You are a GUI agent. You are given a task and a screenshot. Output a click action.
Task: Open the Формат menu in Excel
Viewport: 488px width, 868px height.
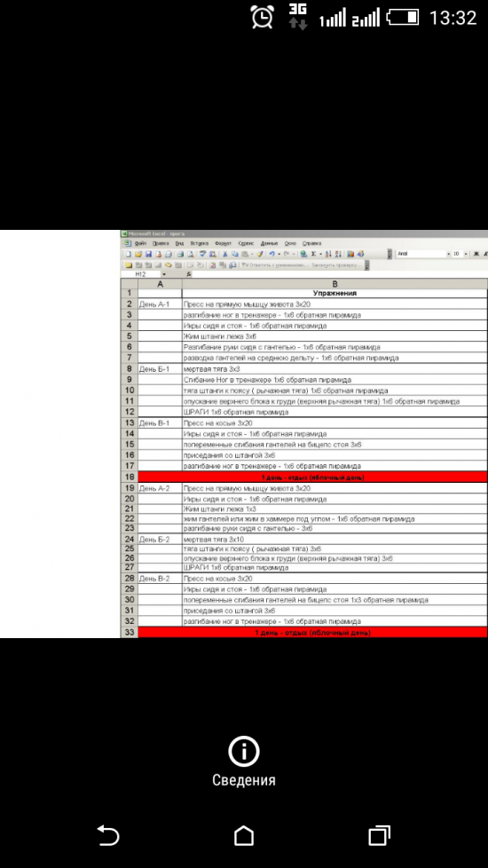[x=223, y=243]
